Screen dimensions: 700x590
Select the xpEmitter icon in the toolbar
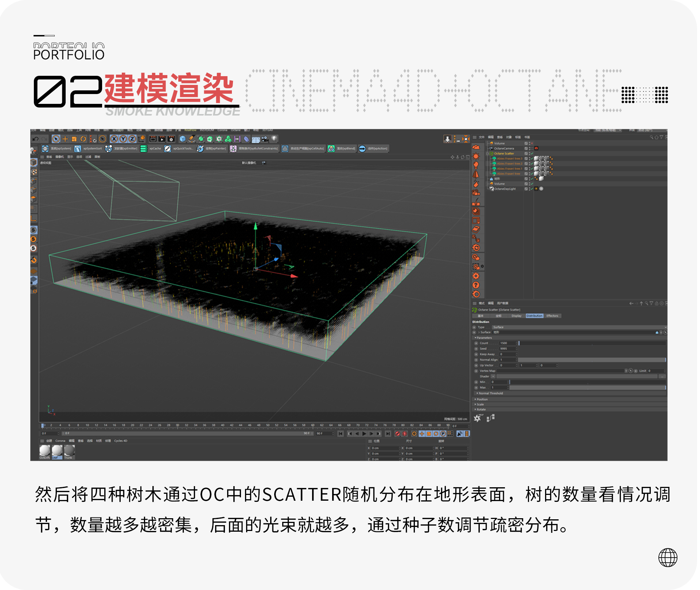pyautogui.click(x=109, y=149)
